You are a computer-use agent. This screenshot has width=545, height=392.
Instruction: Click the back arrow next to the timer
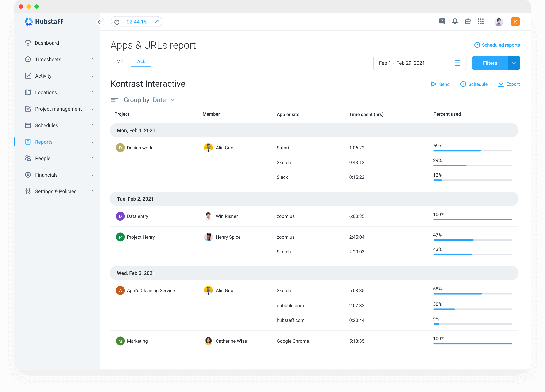click(x=100, y=22)
